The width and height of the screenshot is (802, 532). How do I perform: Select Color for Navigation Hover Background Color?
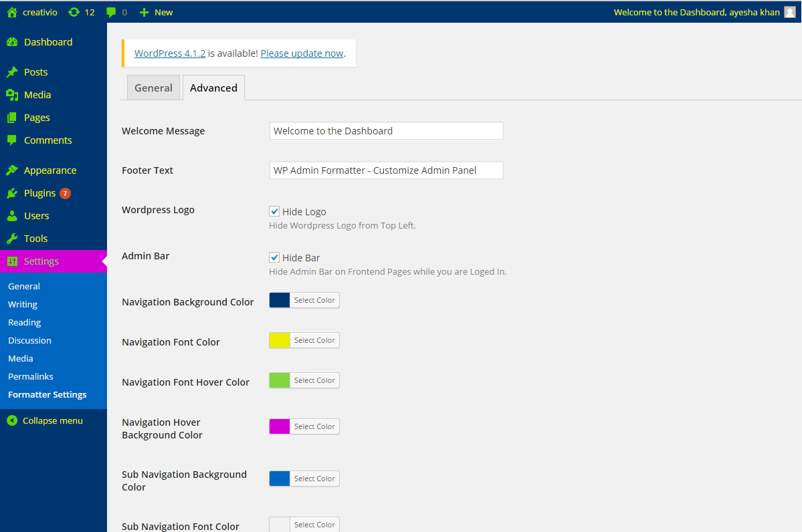314,426
